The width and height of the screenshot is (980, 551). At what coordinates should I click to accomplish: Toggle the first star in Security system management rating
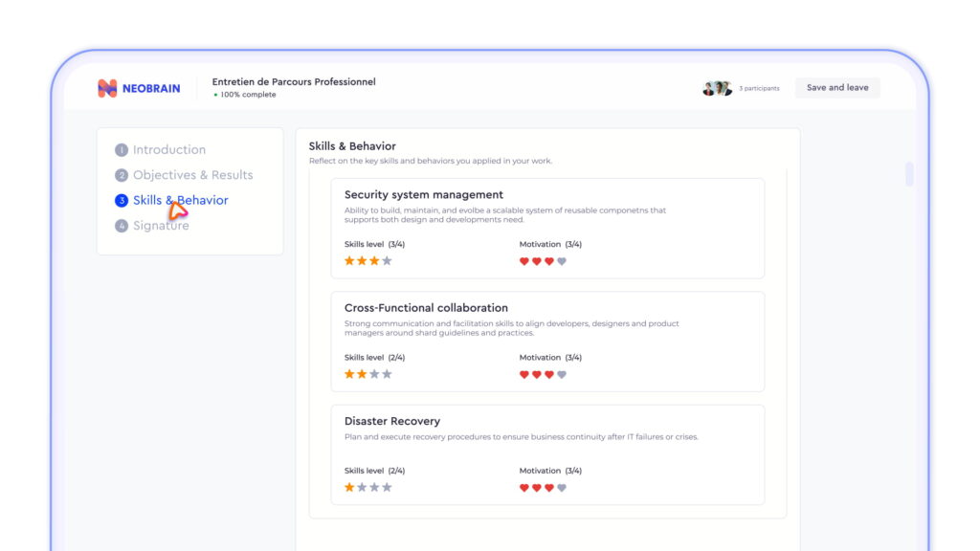click(348, 260)
